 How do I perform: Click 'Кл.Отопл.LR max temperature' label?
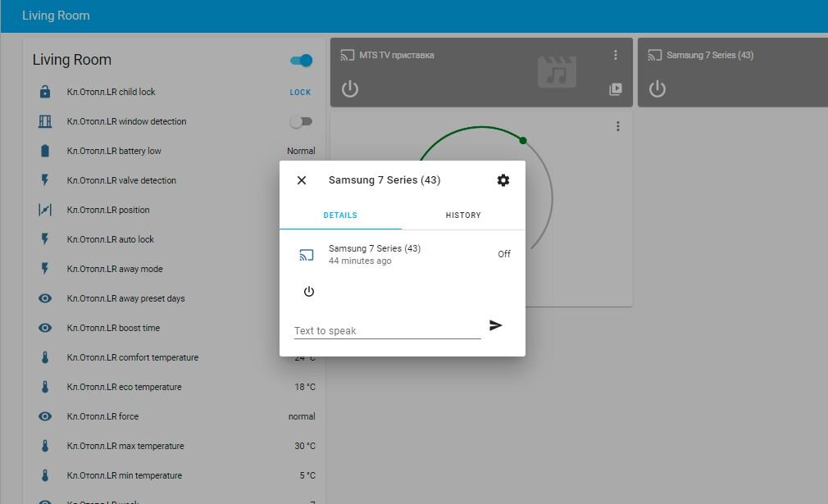pos(125,446)
